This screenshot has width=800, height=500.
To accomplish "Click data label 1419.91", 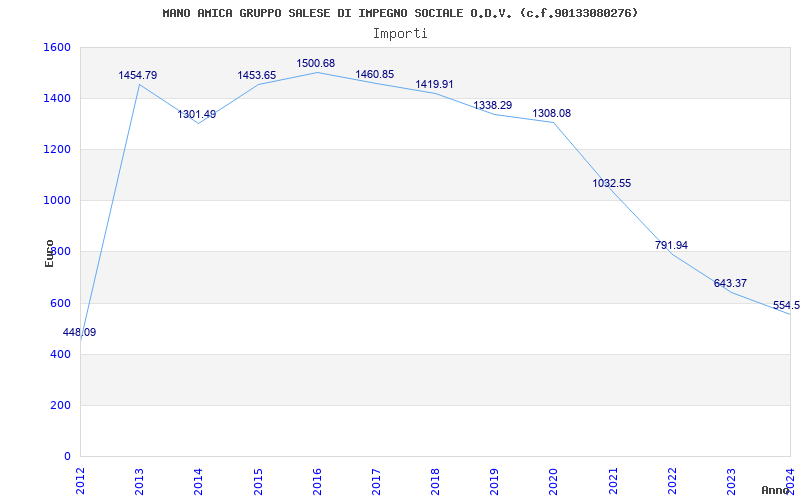I will (x=434, y=85).
